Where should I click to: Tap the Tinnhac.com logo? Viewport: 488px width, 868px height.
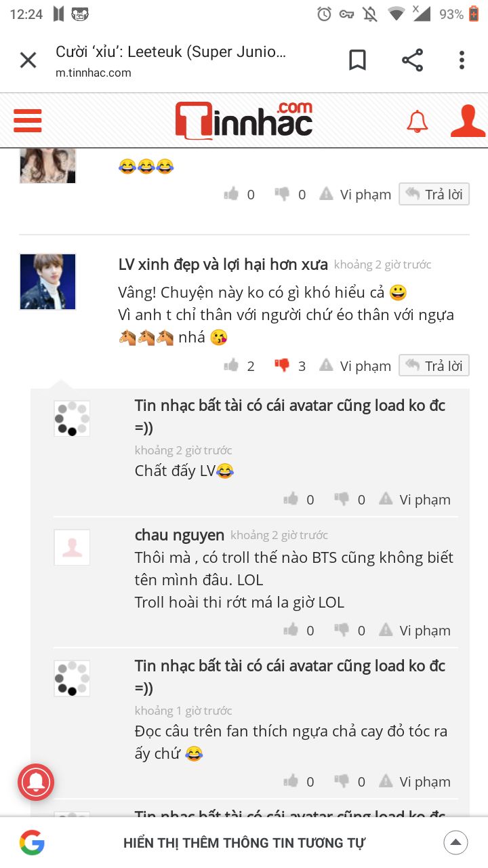pyautogui.click(x=244, y=121)
